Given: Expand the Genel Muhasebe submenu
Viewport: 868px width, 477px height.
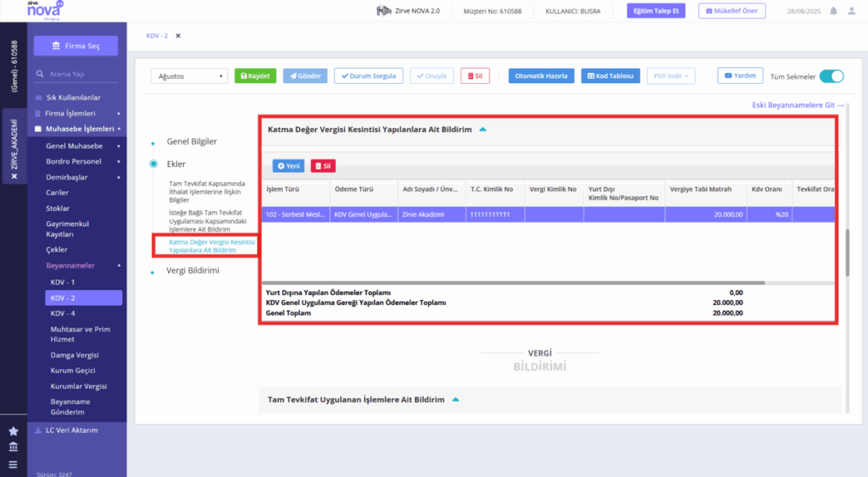Looking at the screenshot, I should point(119,146).
